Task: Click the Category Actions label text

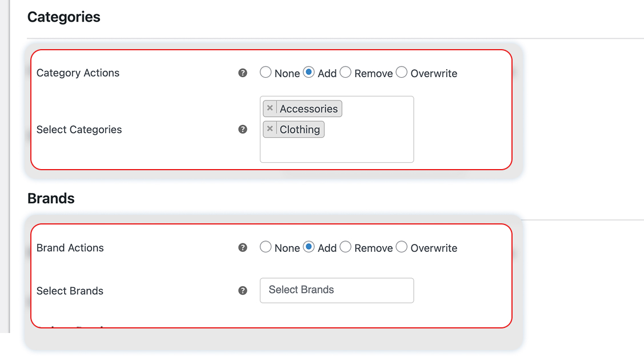Action: (78, 73)
